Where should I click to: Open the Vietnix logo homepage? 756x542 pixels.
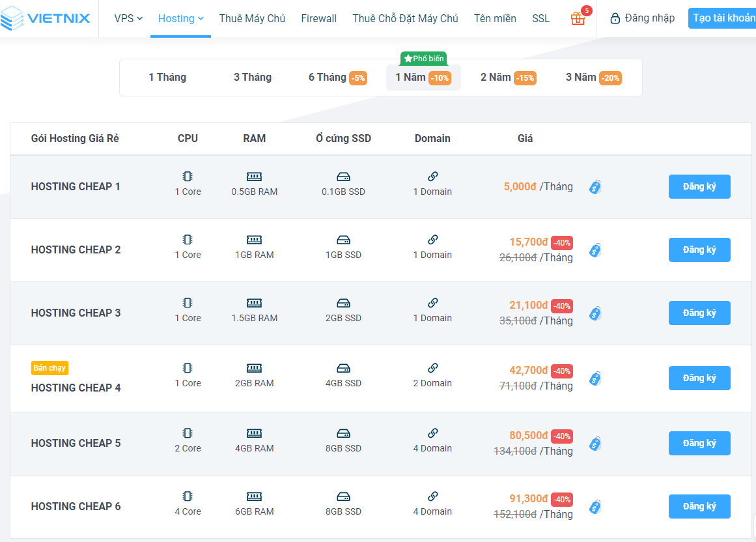point(46,18)
